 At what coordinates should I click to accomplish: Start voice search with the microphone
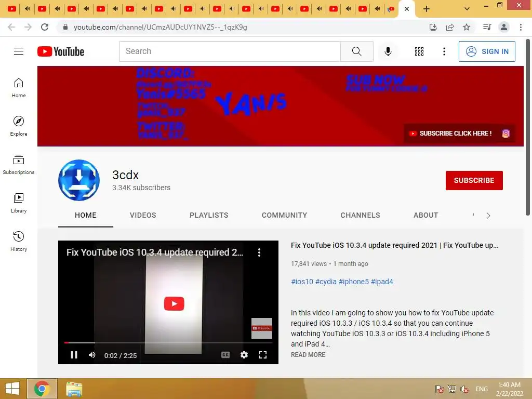[388, 51]
